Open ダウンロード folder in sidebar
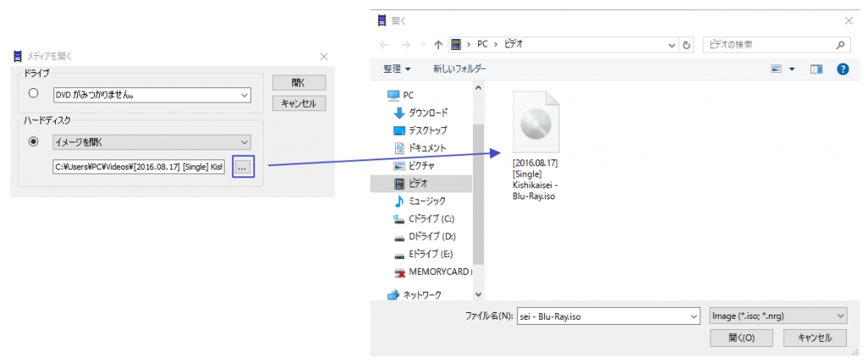 (428, 112)
